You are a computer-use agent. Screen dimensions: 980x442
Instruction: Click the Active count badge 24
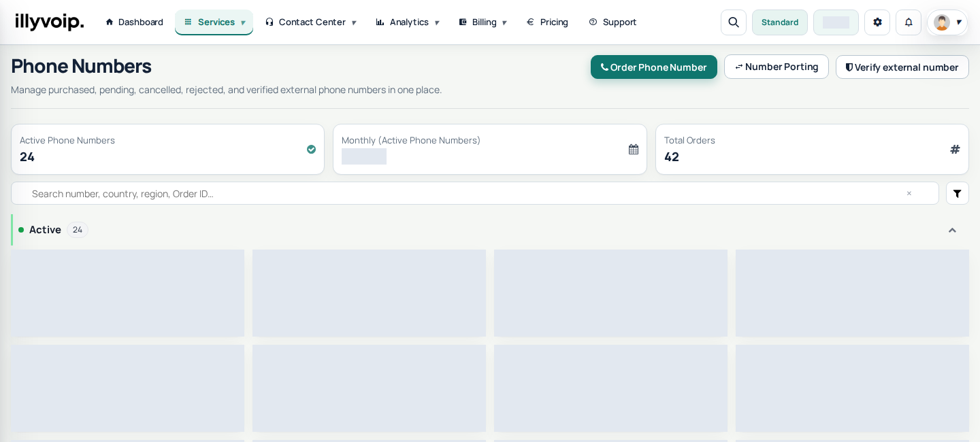78,230
